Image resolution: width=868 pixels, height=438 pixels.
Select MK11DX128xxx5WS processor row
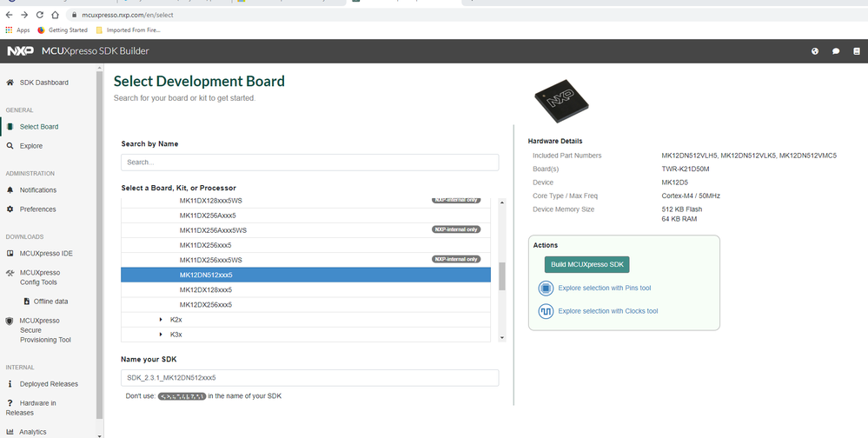306,201
